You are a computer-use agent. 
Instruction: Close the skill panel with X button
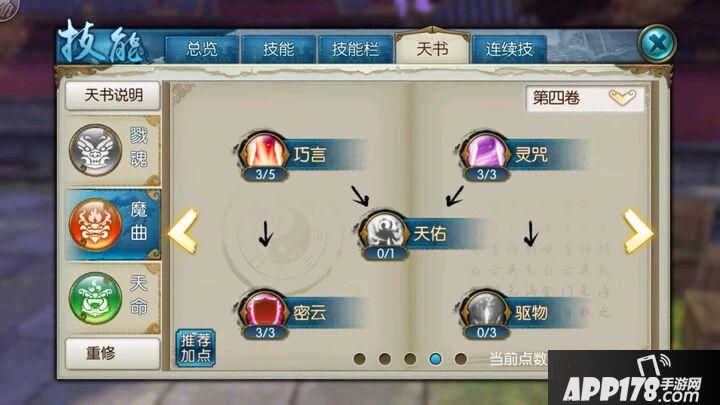coord(658,44)
